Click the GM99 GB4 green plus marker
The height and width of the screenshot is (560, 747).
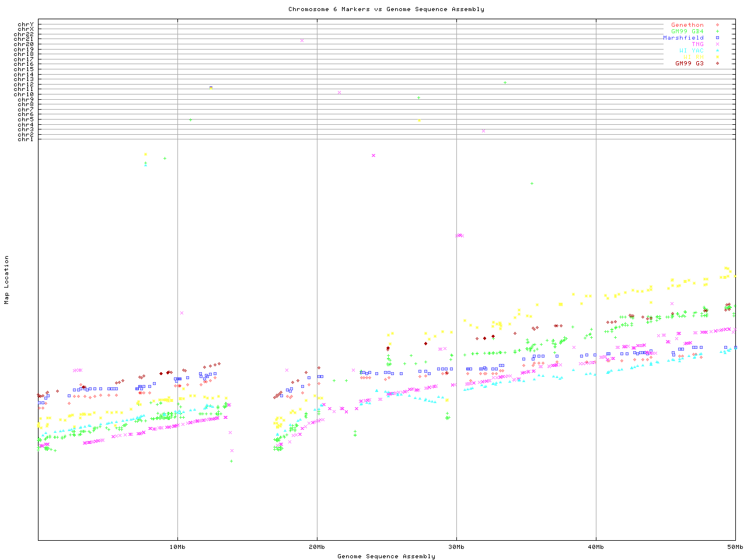coord(717,32)
